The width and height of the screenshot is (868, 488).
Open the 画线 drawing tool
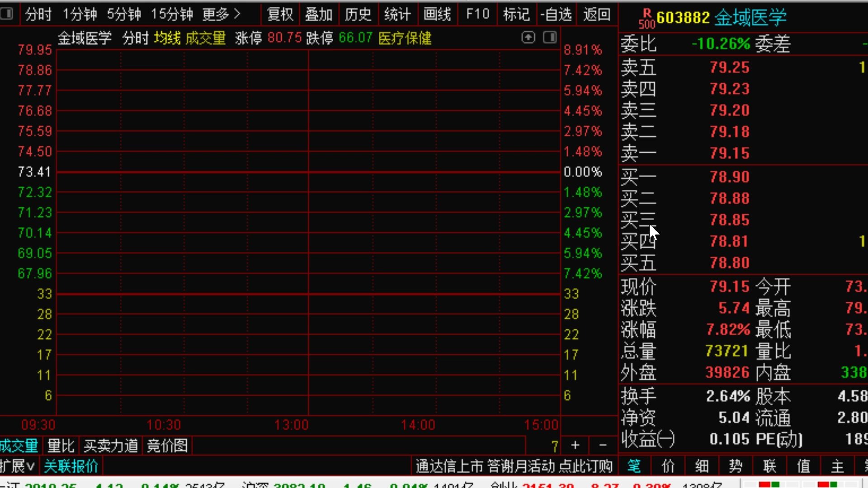[436, 14]
